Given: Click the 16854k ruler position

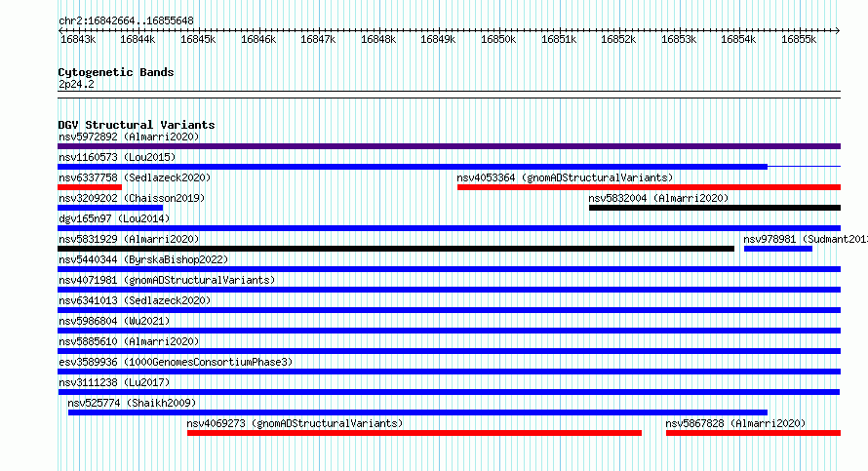Looking at the screenshot, I should 738,39.
